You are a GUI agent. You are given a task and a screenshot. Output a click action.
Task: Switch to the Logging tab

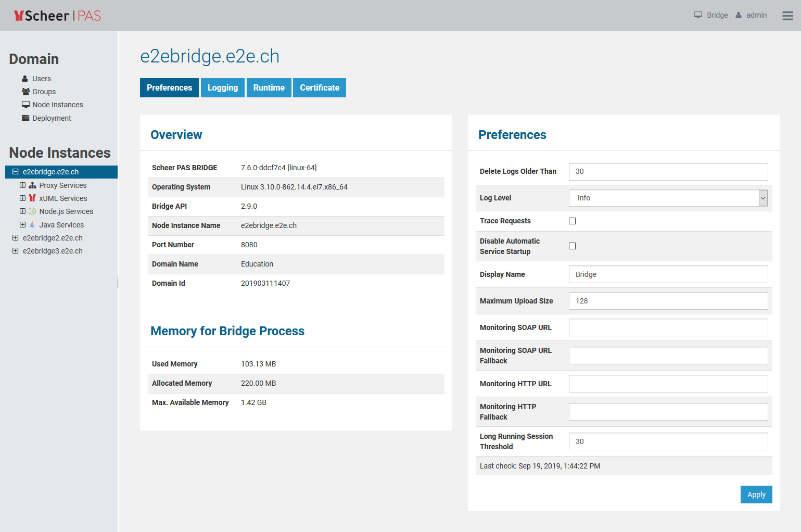click(222, 87)
